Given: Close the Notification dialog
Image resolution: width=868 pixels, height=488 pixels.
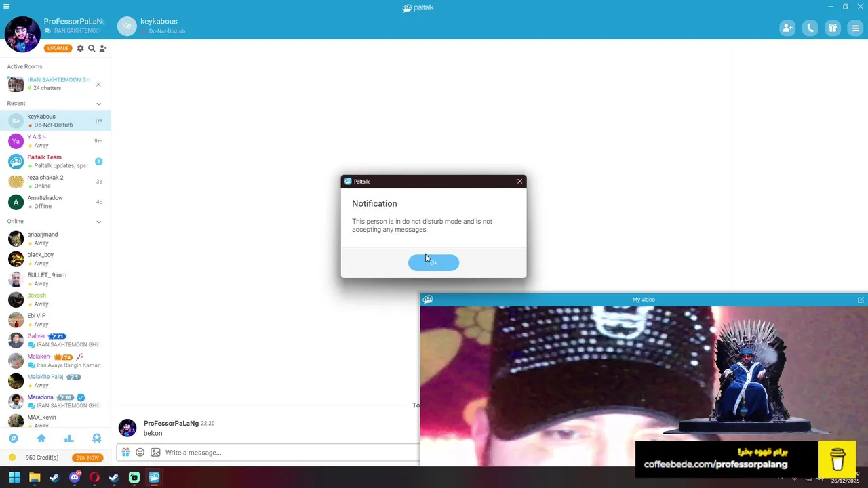Looking at the screenshot, I should point(520,181).
